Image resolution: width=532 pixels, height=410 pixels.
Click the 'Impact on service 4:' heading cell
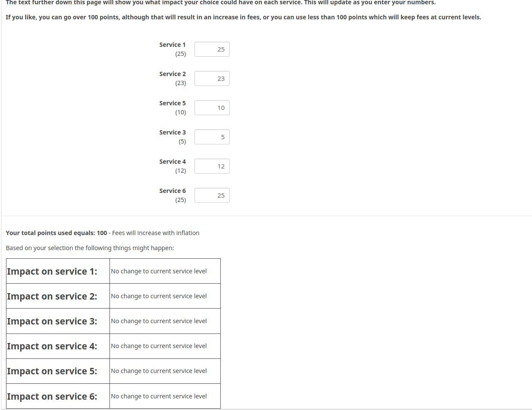(x=52, y=346)
